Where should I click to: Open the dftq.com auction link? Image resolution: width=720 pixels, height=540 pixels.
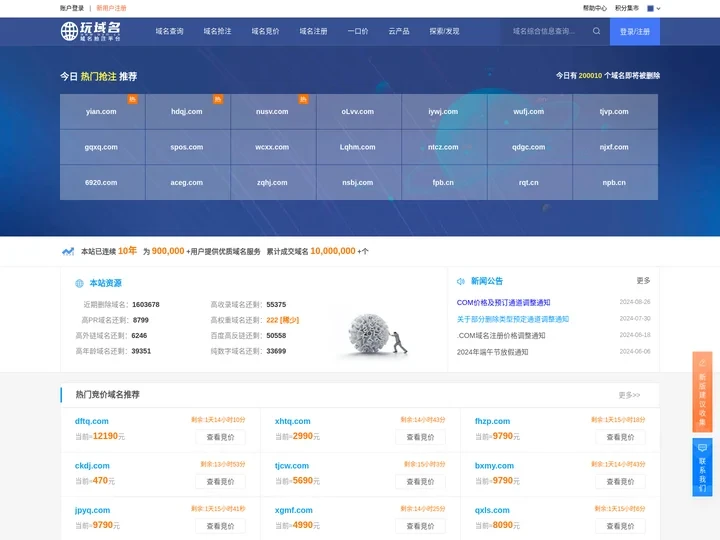coord(92,421)
